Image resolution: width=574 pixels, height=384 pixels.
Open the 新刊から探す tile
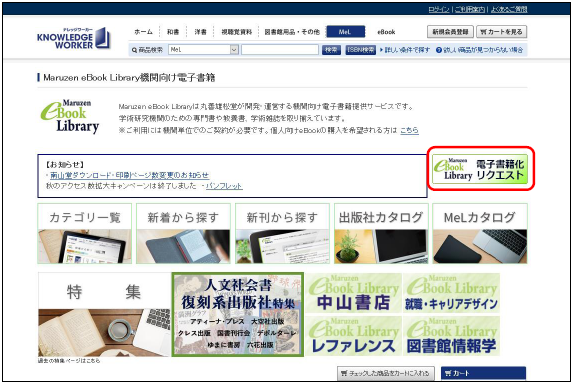tap(282, 234)
